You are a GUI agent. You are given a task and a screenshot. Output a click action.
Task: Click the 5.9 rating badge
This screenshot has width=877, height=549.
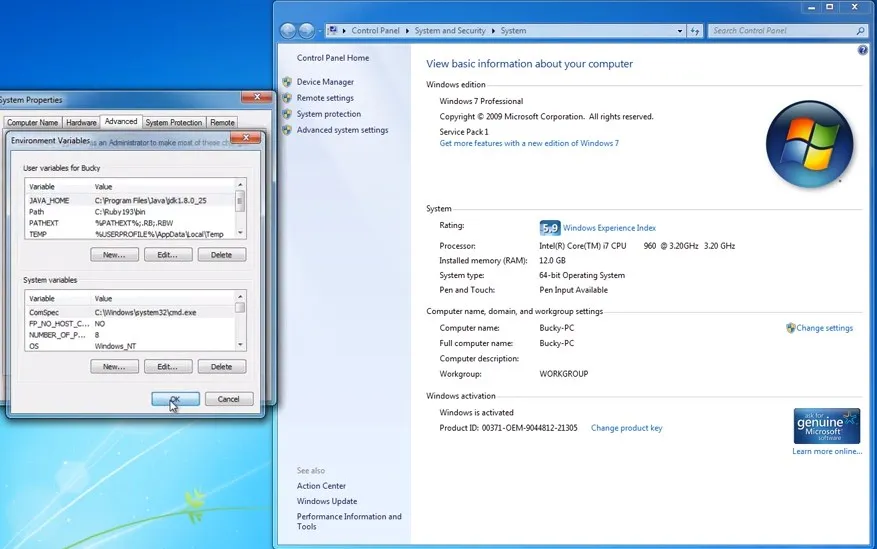550,228
